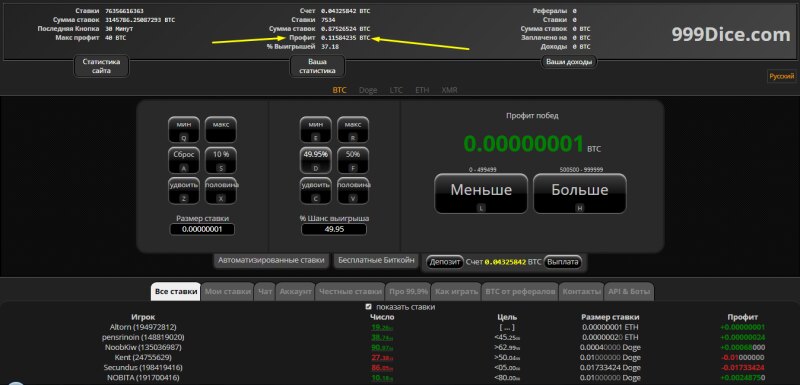Select the 50% chance button
Image resolution: width=800 pixels, height=385 pixels.
click(353, 160)
